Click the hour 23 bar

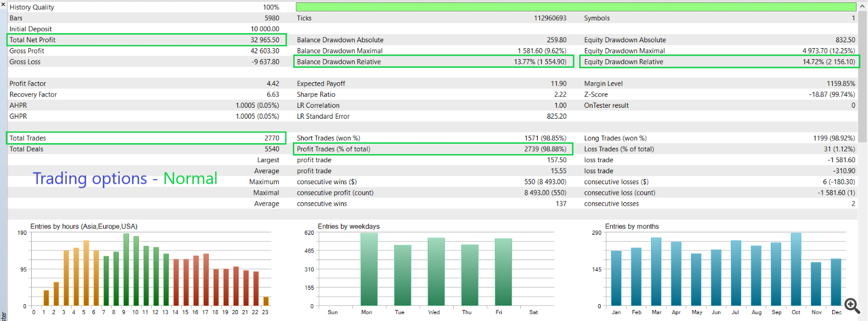pyautogui.click(x=266, y=301)
